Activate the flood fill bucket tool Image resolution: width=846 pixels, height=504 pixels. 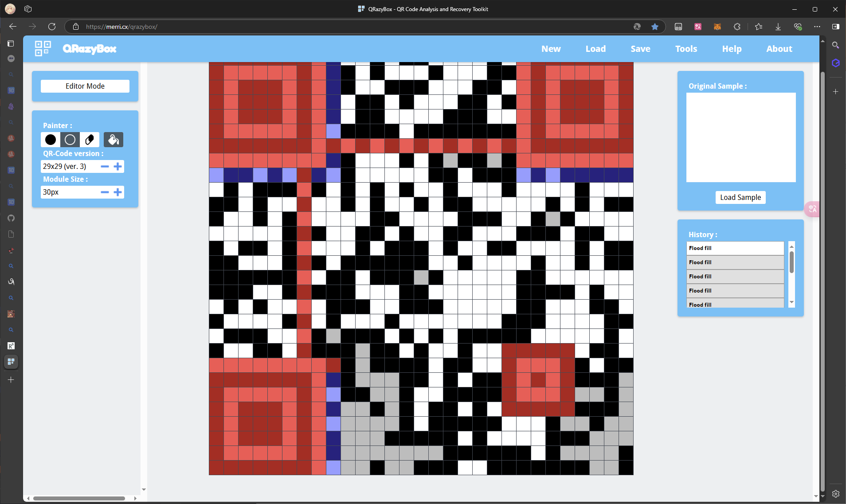[114, 140]
